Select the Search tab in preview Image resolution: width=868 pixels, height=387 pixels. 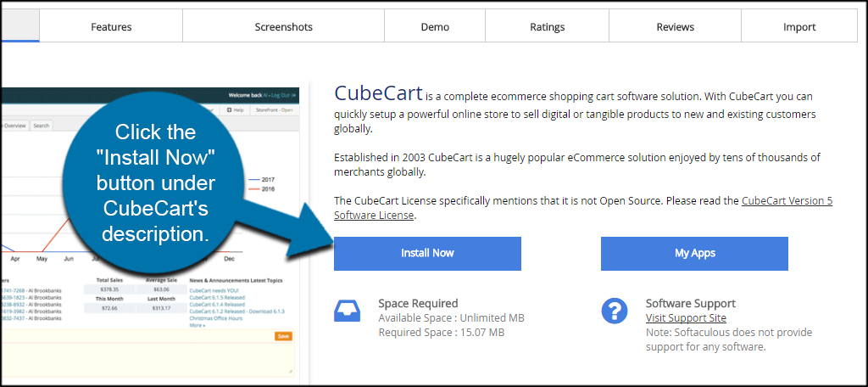(x=41, y=126)
